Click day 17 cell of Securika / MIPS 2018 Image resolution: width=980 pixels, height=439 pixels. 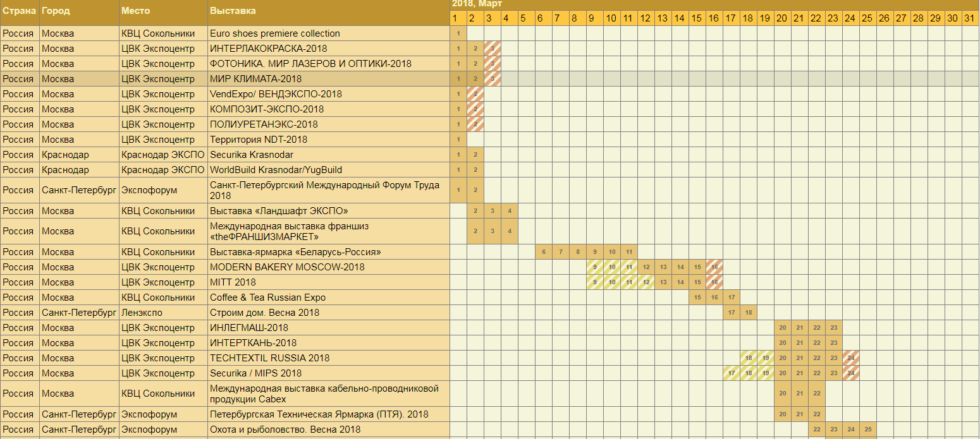[x=731, y=373]
